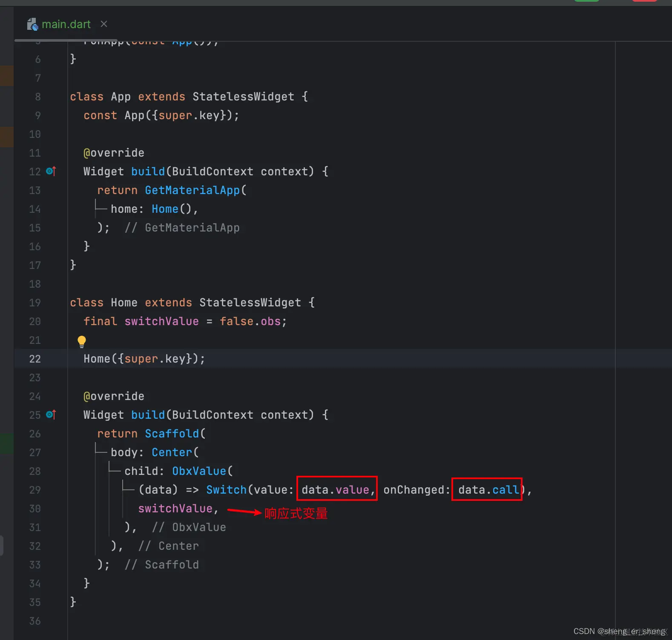
Task: Open the yellow lightbulb quick-fix suggestions
Action: click(82, 341)
